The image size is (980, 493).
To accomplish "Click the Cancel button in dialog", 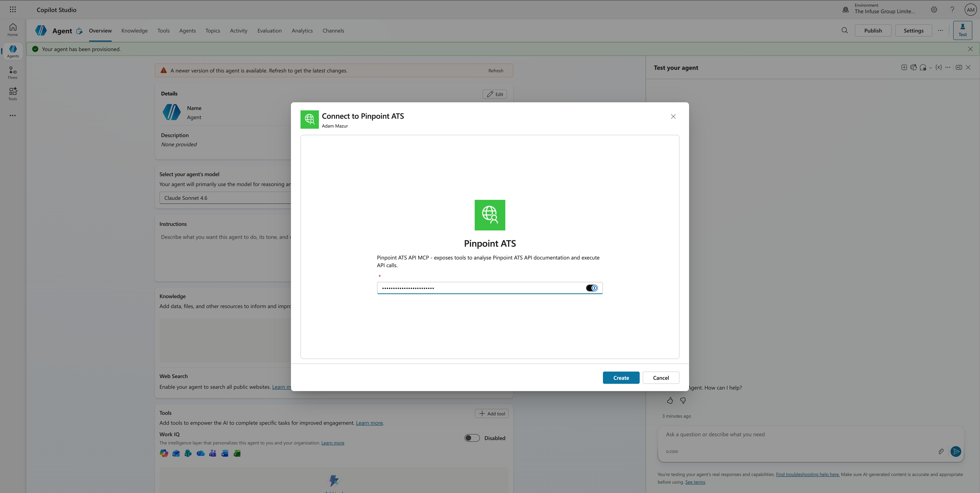I will [661, 377].
